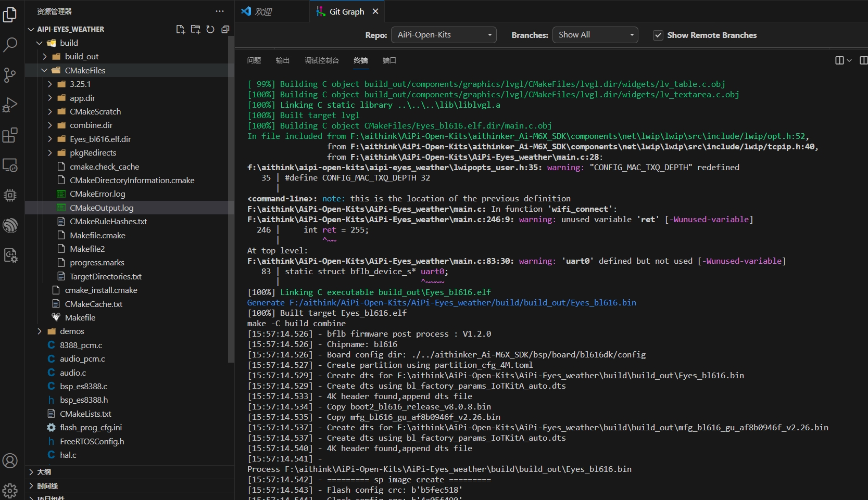This screenshot has height=500, width=868.
Task: Open FreeRTOSConfig.h file
Action: [92, 441]
